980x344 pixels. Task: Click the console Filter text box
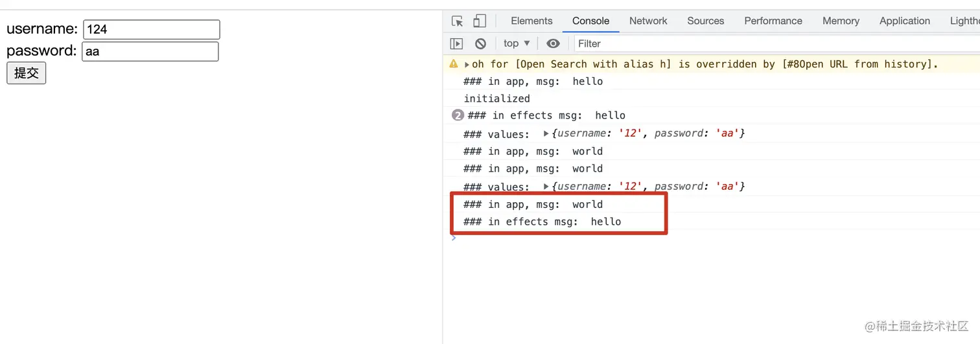pyautogui.click(x=776, y=43)
